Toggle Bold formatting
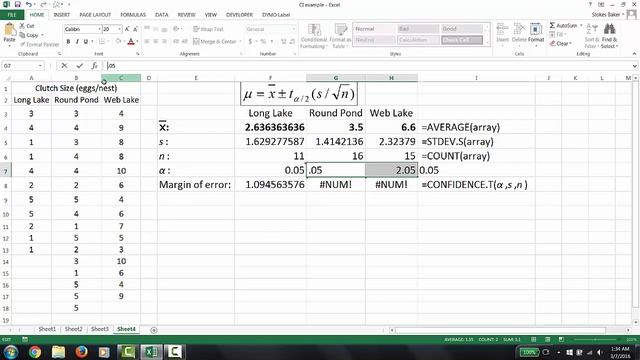The height and width of the screenshot is (360, 640). pyautogui.click(x=68, y=42)
